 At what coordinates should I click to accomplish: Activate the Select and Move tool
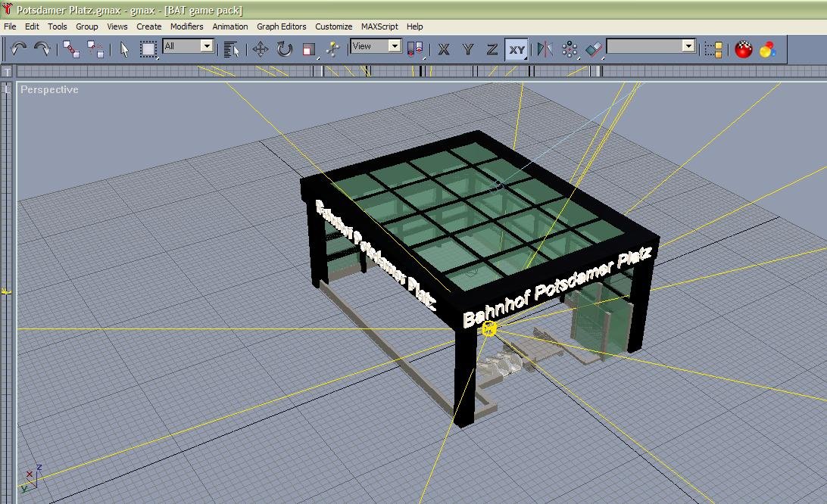tap(261, 49)
